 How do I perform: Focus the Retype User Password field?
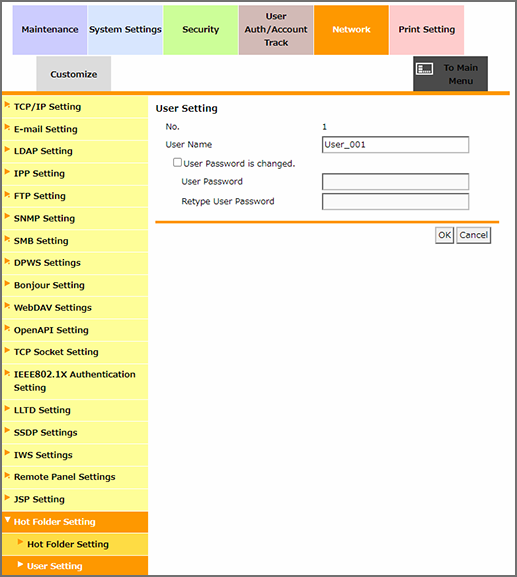tap(395, 202)
